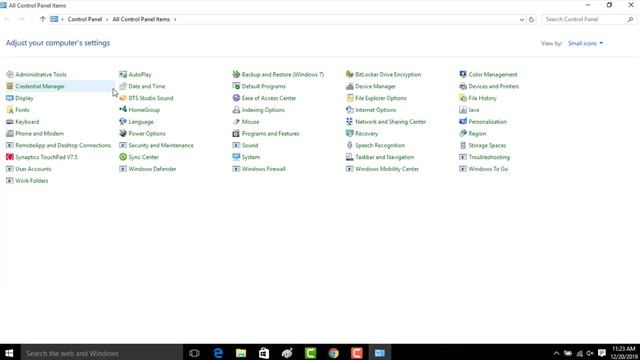The width and height of the screenshot is (640, 360).
Task: Click the Security and Maintenance link
Action: click(161, 145)
